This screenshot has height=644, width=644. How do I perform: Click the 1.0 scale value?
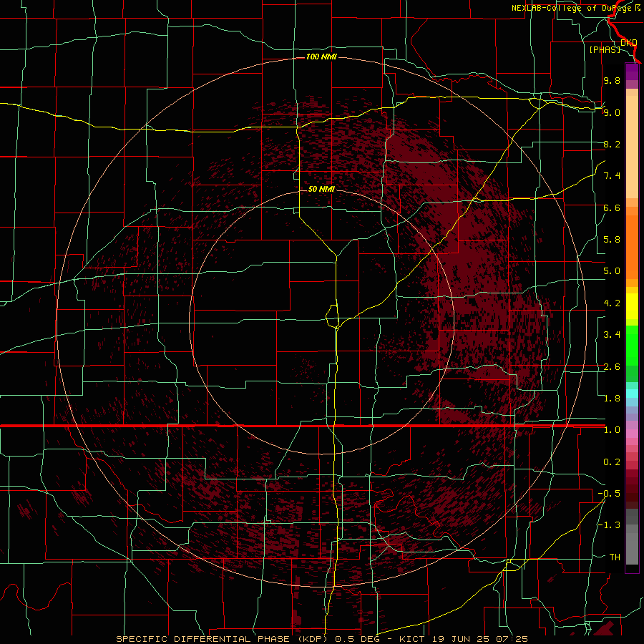coord(612,430)
